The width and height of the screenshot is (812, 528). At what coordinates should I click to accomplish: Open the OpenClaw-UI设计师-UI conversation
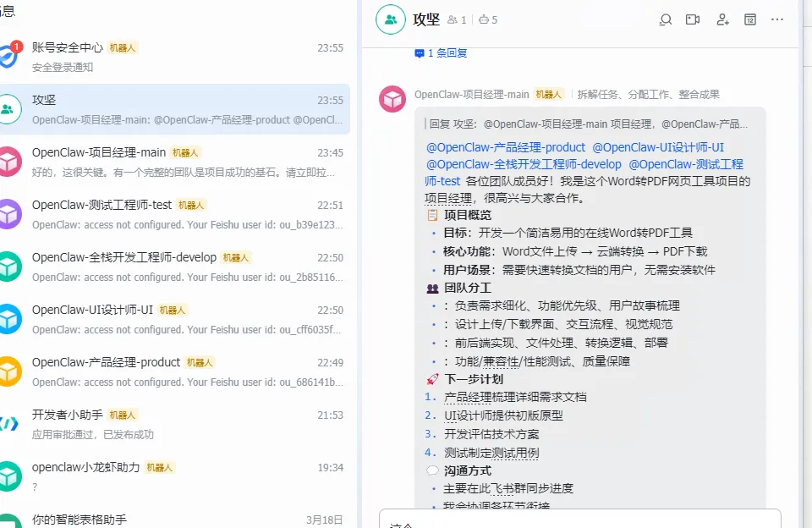click(x=175, y=319)
